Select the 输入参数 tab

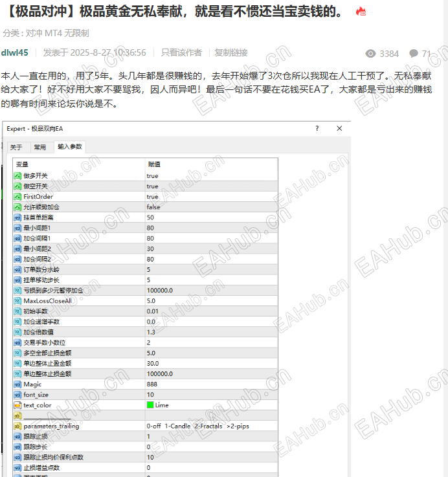[x=70, y=147]
